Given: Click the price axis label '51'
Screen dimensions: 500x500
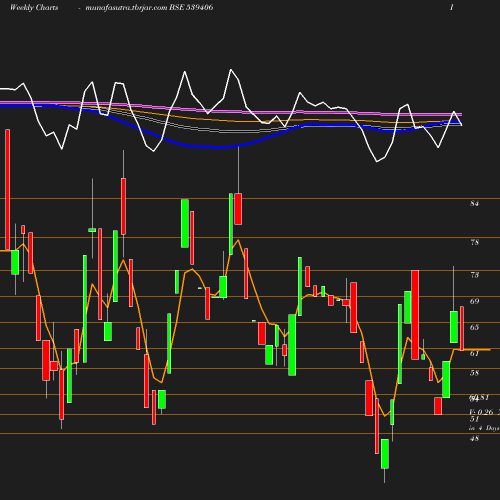Looking at the screenshot, I should 474,419.
